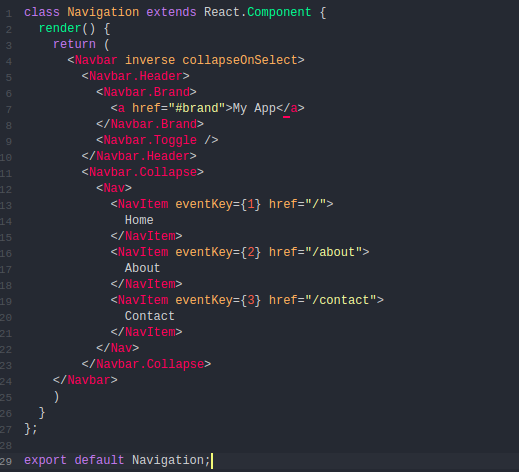The height and width of the screenshot is (472, 519).
Task: Click 'Navbar.Toggle' self-closing tag
Action: point(157,140)
